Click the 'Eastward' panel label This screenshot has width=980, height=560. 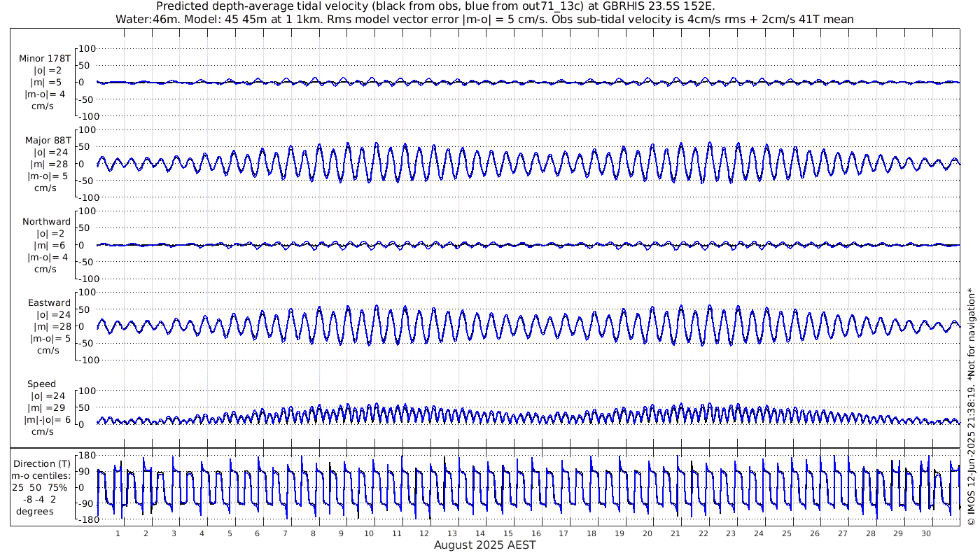tap(49, 303)
